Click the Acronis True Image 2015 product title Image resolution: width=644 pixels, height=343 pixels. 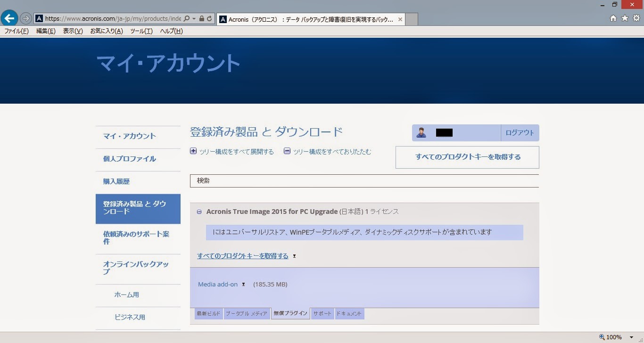click(x=272, y=212)
